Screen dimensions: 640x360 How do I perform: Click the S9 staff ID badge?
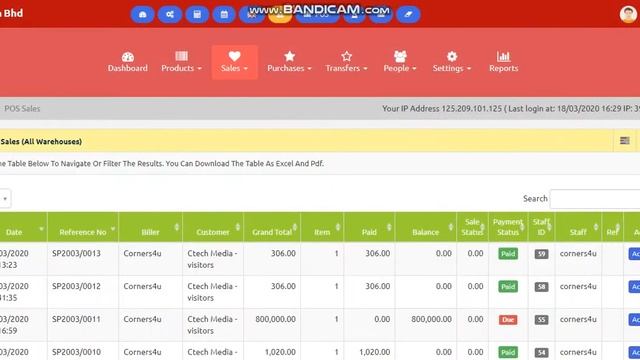click(541, 254)
